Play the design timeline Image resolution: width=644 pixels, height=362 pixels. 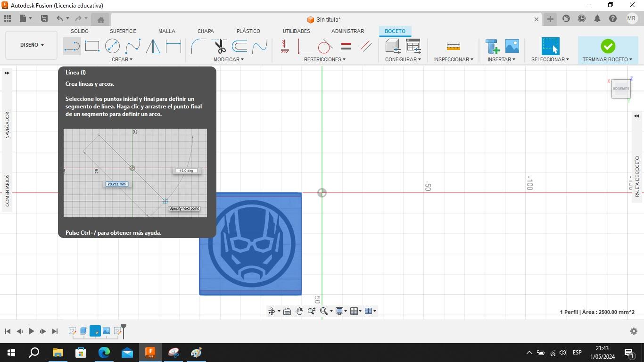pos(31,331)
